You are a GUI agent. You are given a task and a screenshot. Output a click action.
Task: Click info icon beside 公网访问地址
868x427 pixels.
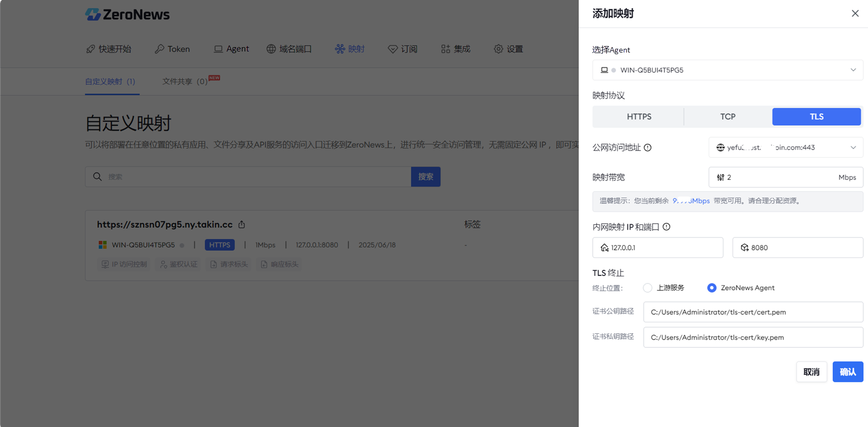[x=647, y=147]
